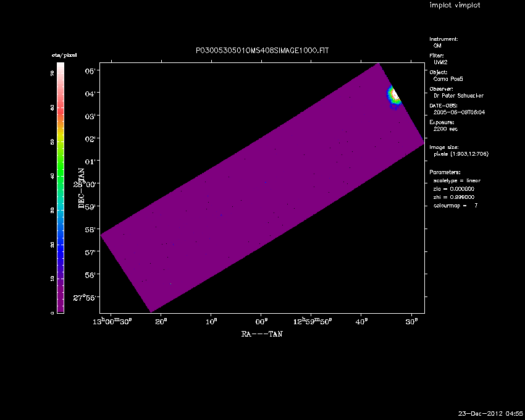
Task: Click the purple bottom of the colorbar
Action: coord(61,300)
